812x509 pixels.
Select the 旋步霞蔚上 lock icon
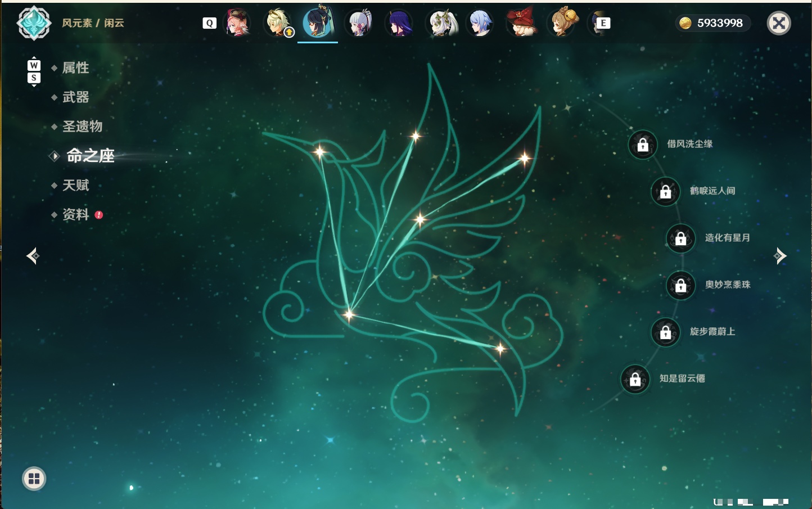666,332
